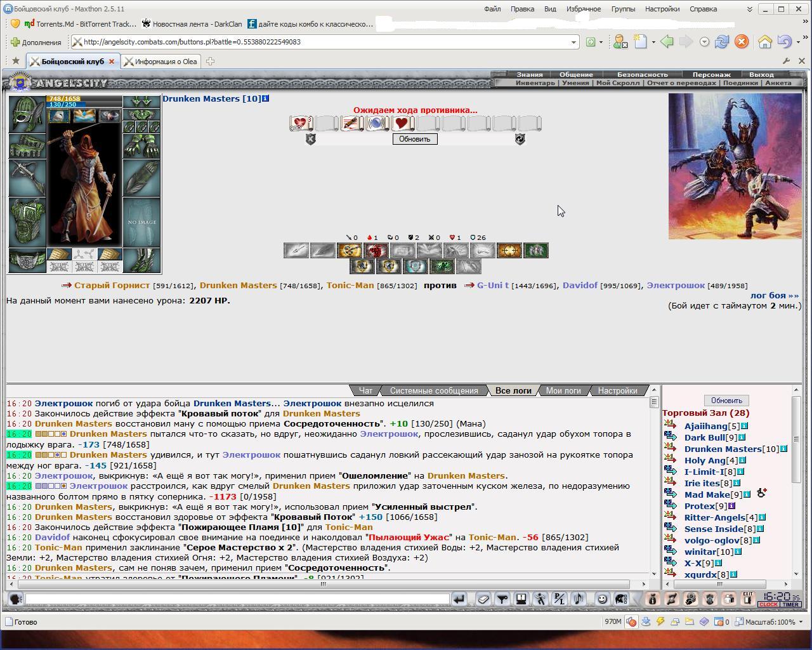Click the Новостная лента - DarkClan bookmark
Viewport: 812px width, 650px height.
coord(192,24)
